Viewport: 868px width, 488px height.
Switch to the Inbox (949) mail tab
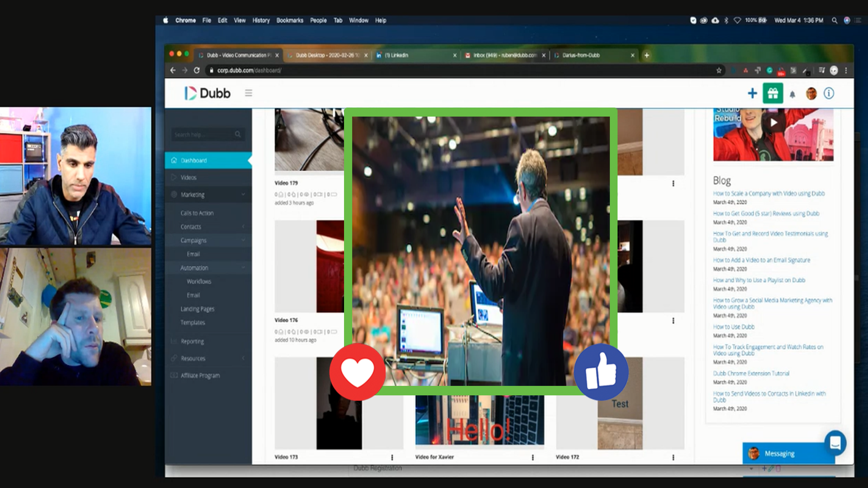(x=505, y=55)
